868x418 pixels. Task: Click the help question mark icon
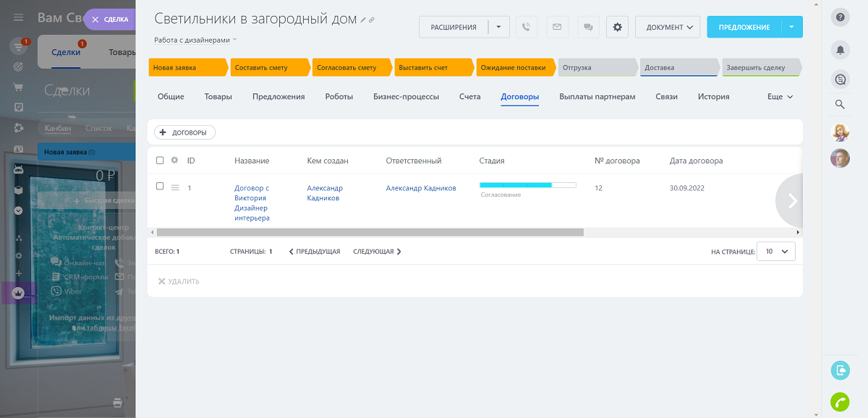pyautogui.click(x=840, y=17)
